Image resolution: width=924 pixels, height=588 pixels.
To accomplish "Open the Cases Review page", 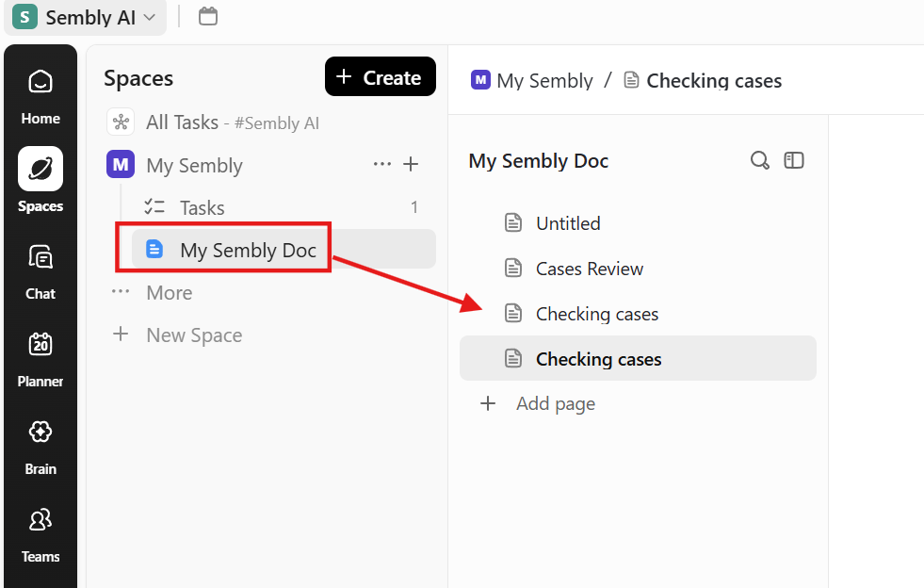I will [589, 269].
